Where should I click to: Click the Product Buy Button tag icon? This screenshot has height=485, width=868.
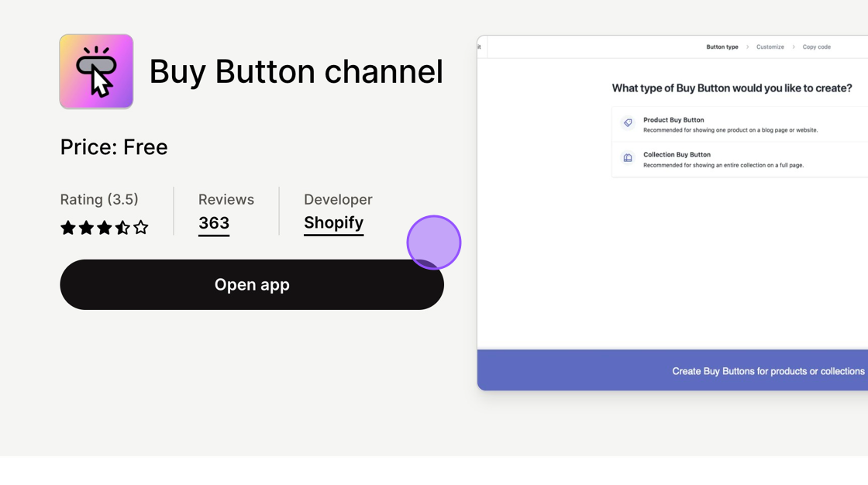[x=628, y=123]
